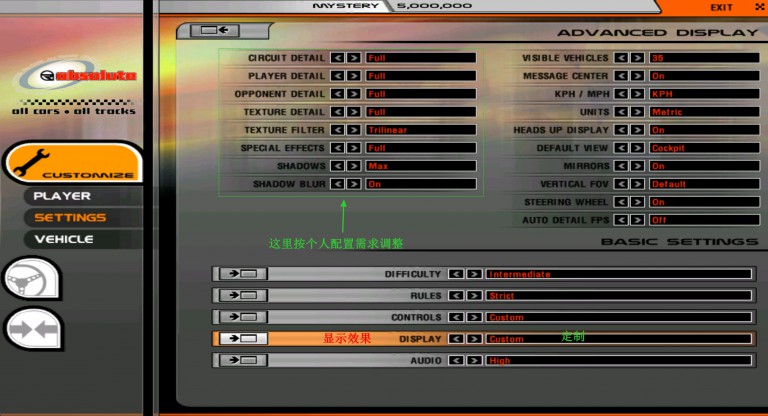This screenshot has width=768, height=416.
Task: Click the Absolute all cars logo
Action: click(74, 87)
